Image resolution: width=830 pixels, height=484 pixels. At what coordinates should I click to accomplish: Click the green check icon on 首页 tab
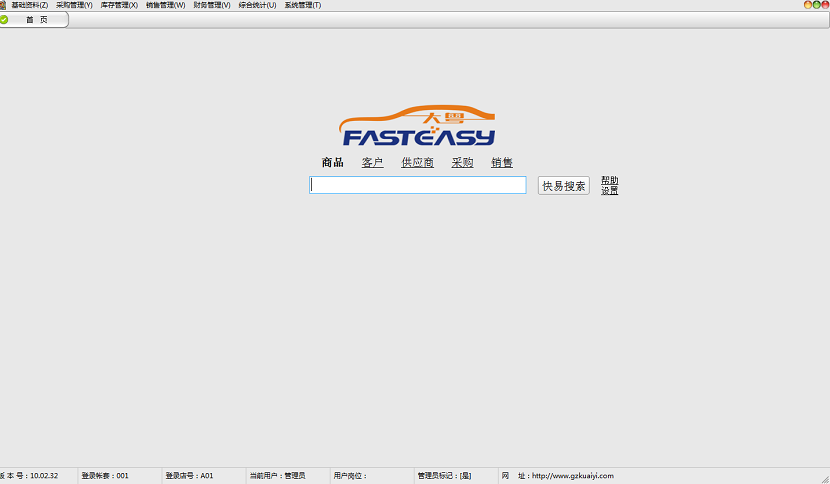tap(4, 20)
